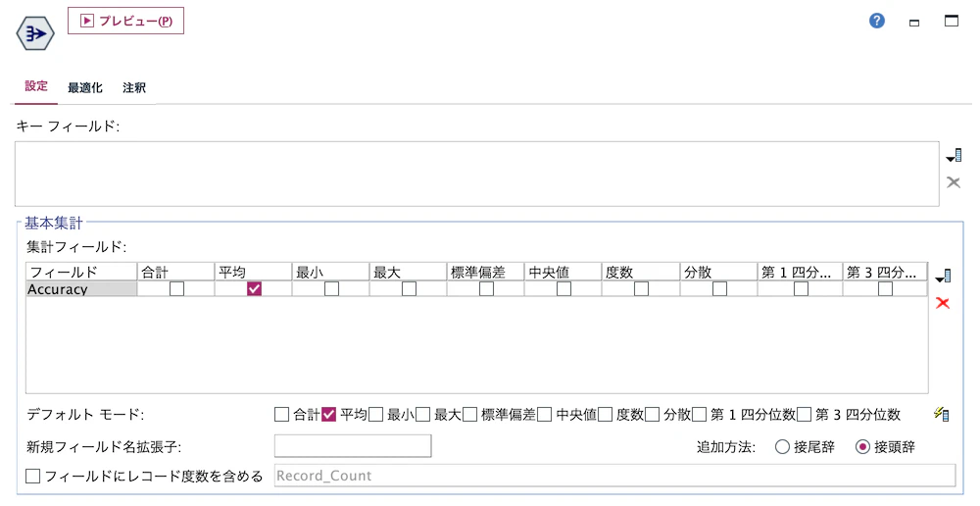
Task: Check 度数 for the Accuracy row
Action: click(x=641, y=289)
